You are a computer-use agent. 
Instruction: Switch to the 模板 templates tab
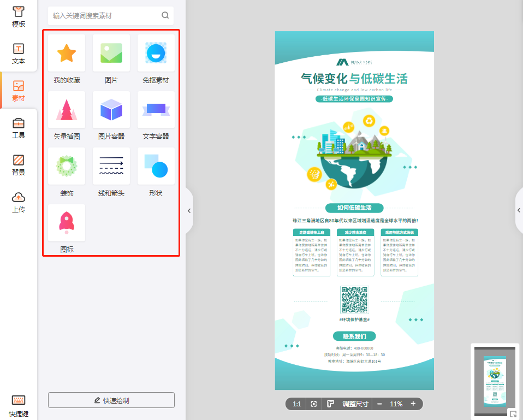click(18, 15)
